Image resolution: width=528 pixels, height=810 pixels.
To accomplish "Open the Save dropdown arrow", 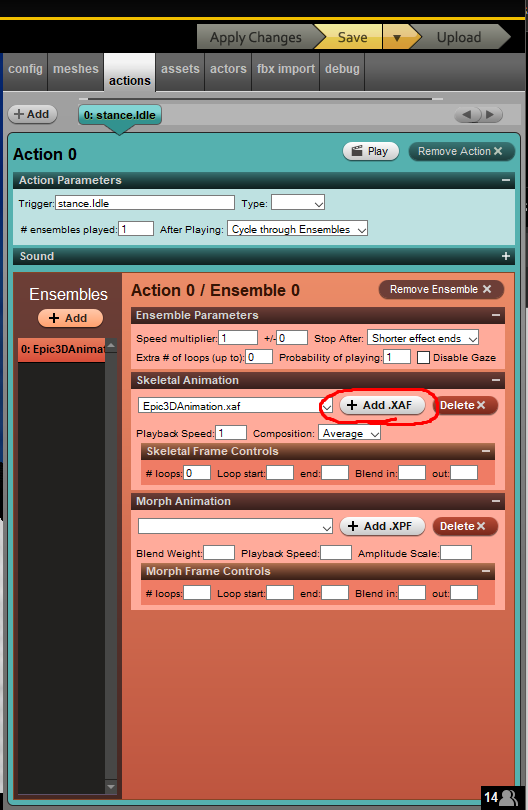I will tap(397, 38).
